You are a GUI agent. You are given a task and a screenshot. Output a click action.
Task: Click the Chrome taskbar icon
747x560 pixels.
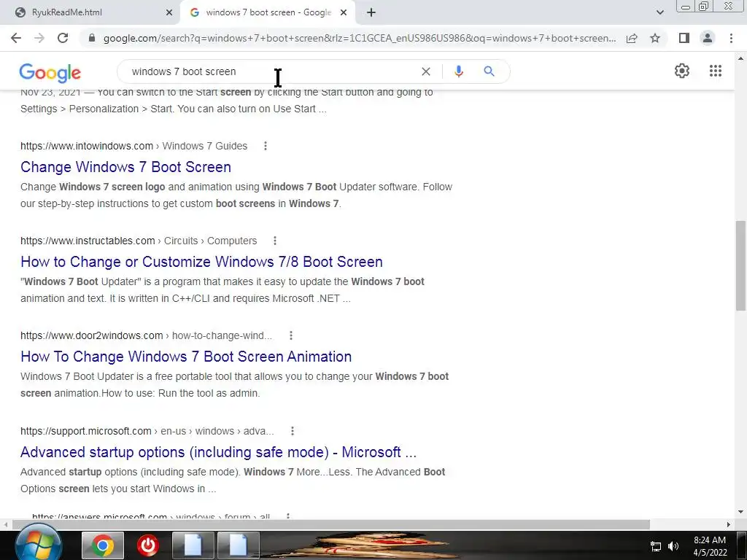pos(102,545)
